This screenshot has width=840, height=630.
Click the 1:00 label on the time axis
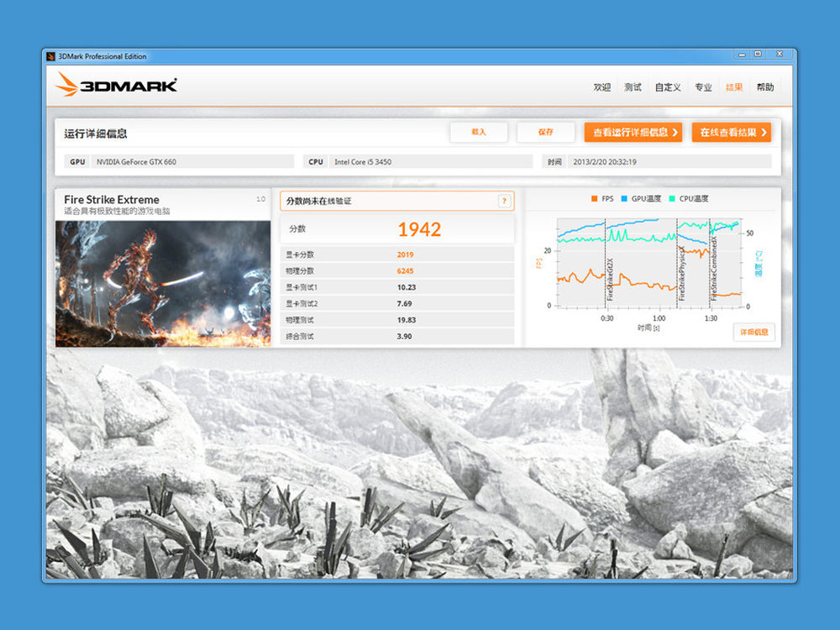click(659, 318)
